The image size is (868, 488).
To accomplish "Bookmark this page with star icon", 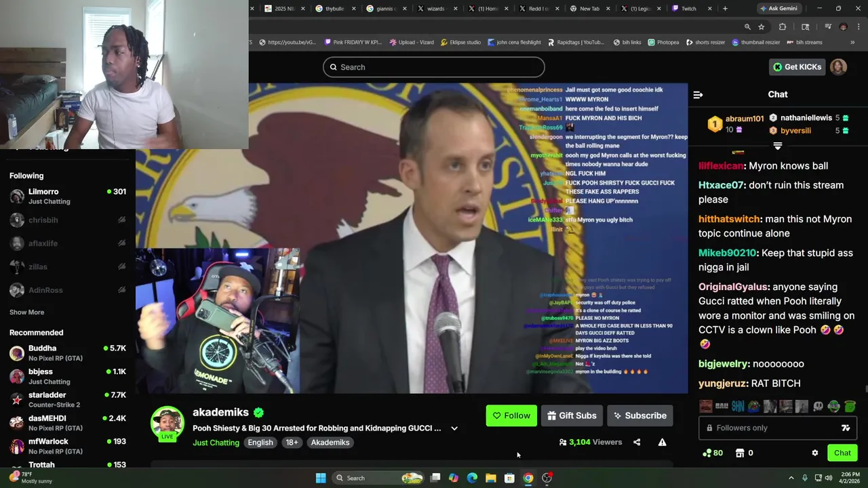I will point(762,27).
